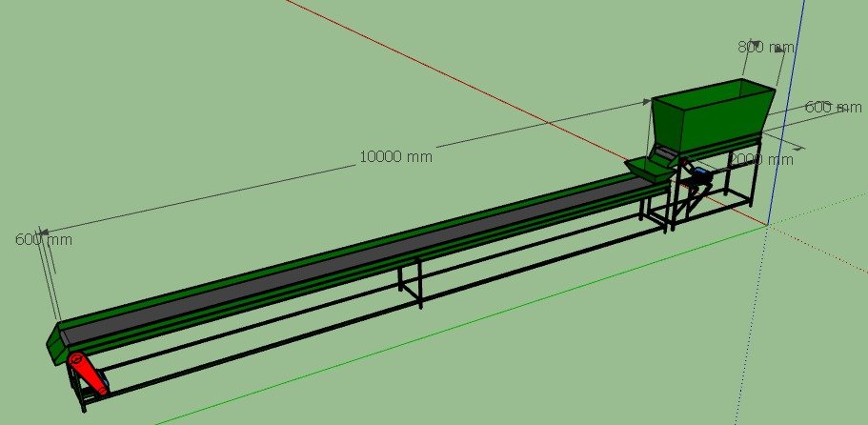Screen dimensions: 868x425
Task: Select the 800 mm dimension label
Action: click(766, 48)
